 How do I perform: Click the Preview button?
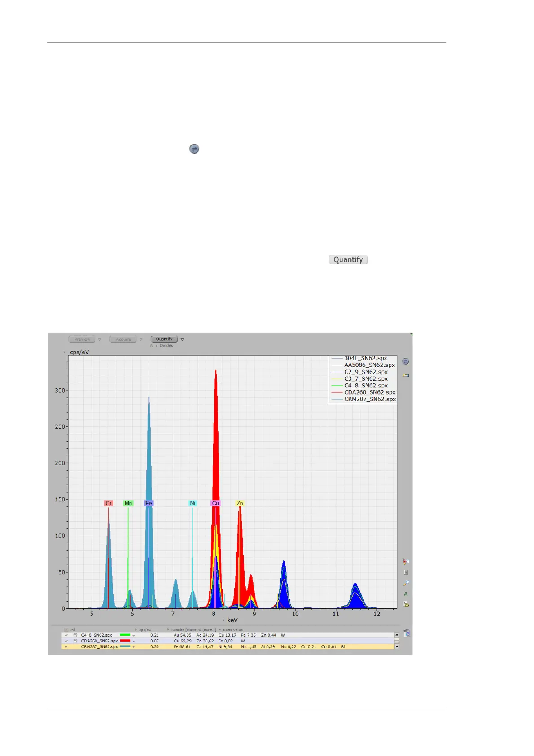82,339
